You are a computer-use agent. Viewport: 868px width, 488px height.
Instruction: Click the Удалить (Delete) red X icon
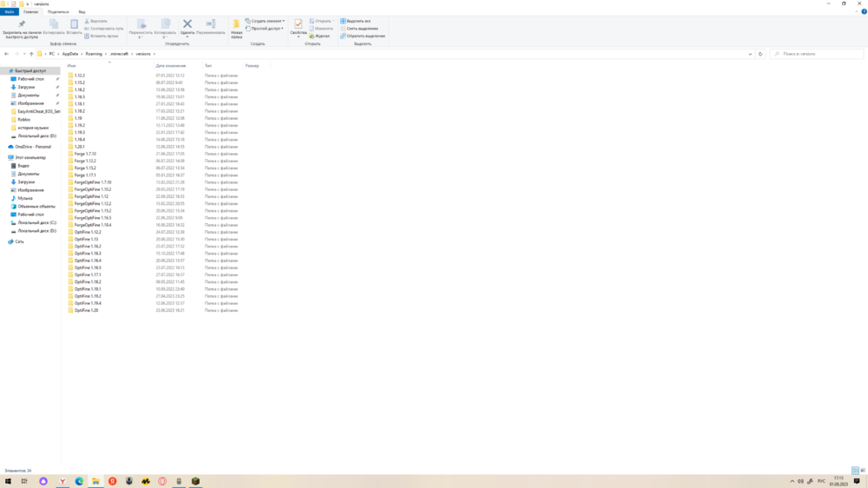[187, 28]
